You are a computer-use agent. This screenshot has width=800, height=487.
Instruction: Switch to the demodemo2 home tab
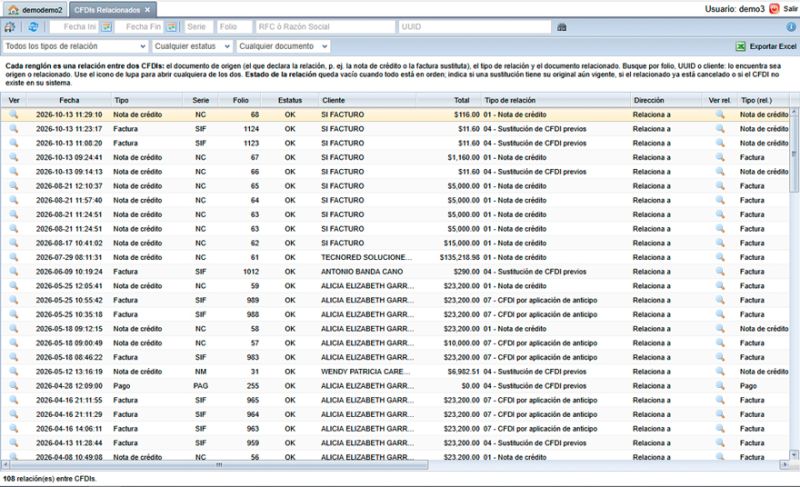click(35, 10)
